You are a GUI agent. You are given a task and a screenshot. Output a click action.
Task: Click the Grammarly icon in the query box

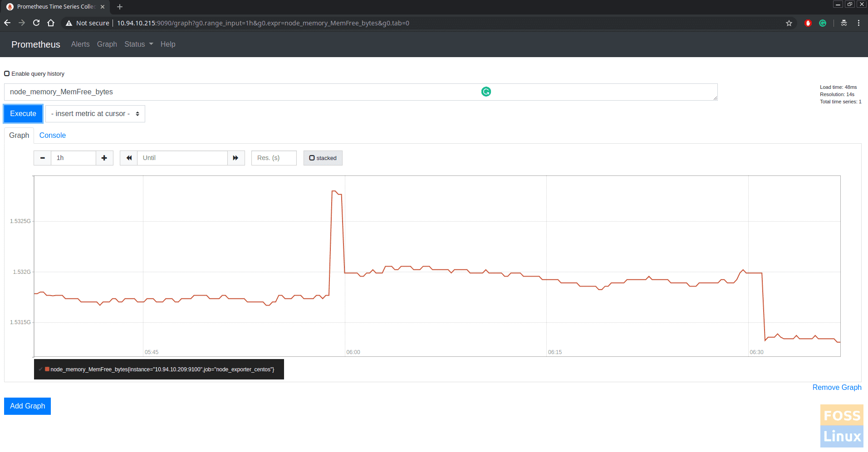tap(486, 92)
